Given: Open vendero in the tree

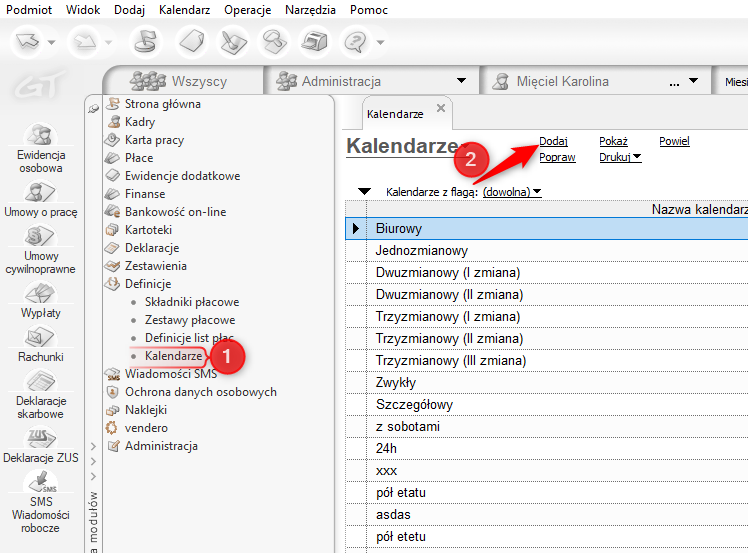Looking at the screenshot, I should pos(146,428).
